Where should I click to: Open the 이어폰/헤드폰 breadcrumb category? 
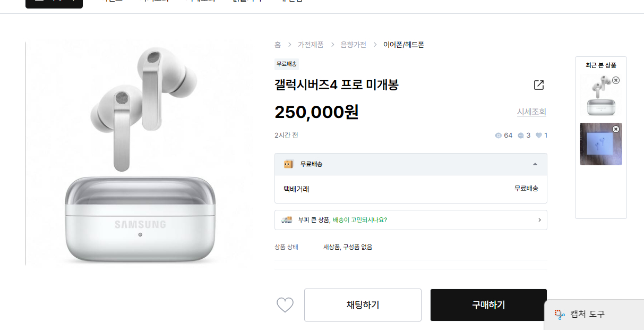(x=403, y=45)
